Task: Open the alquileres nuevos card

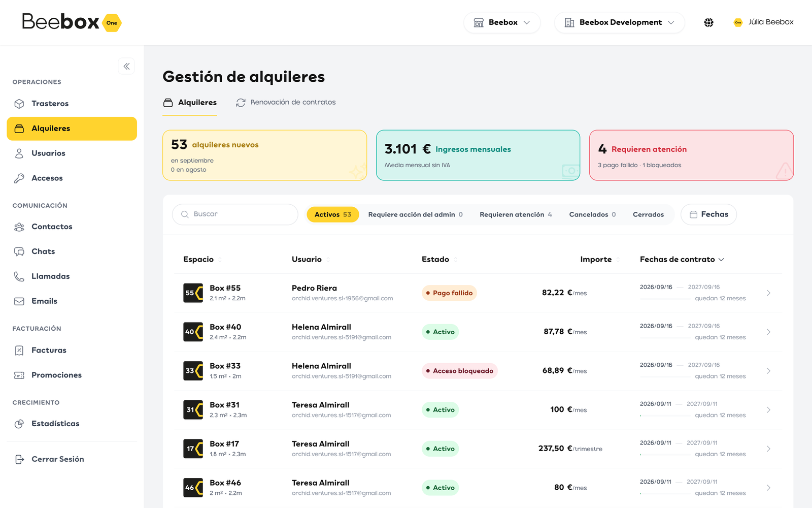Action: click(264, 155)
